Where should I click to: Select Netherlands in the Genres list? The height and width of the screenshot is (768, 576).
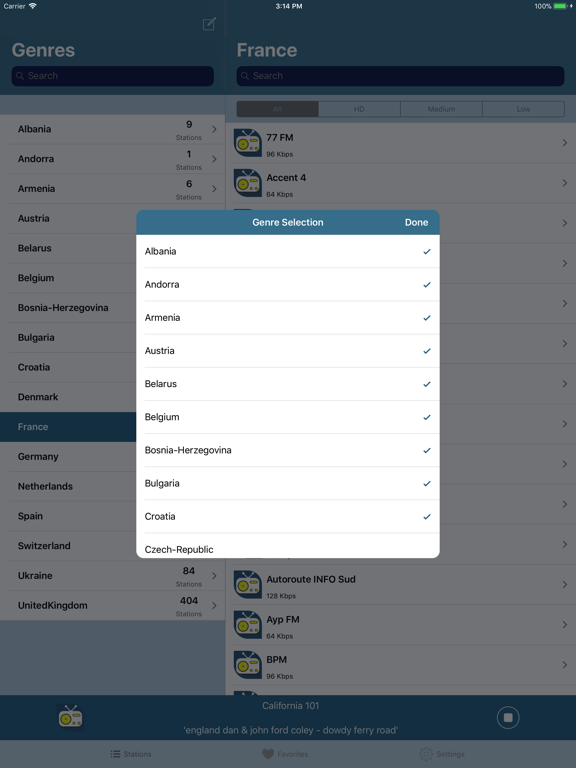coord(68,486)
